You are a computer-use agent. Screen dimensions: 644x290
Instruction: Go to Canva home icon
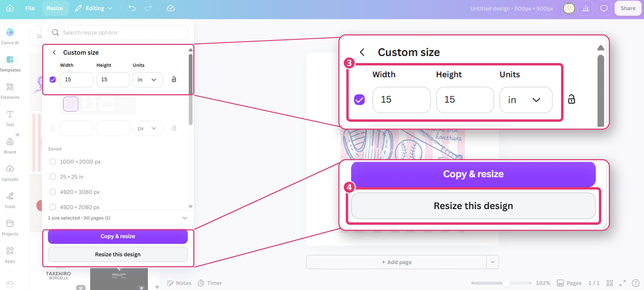pos(10,8)
